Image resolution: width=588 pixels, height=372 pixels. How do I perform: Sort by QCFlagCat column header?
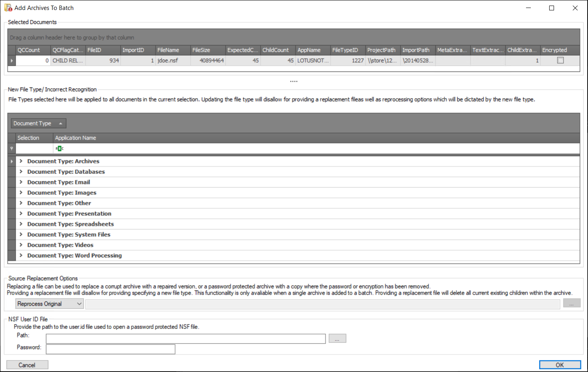tap(68, 50)
